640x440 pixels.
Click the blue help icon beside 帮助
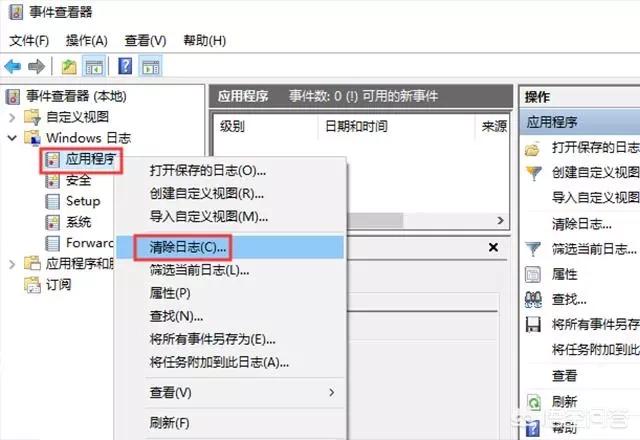point(533,428)
